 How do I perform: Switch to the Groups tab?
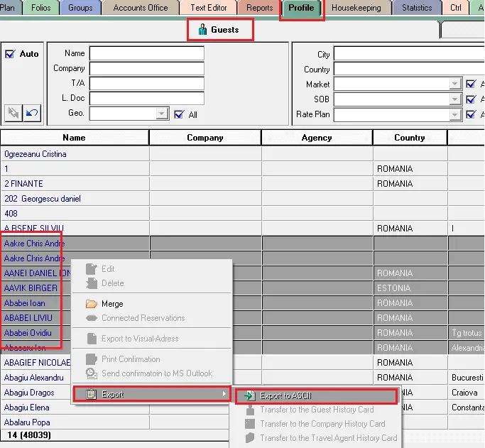(80, 7)
